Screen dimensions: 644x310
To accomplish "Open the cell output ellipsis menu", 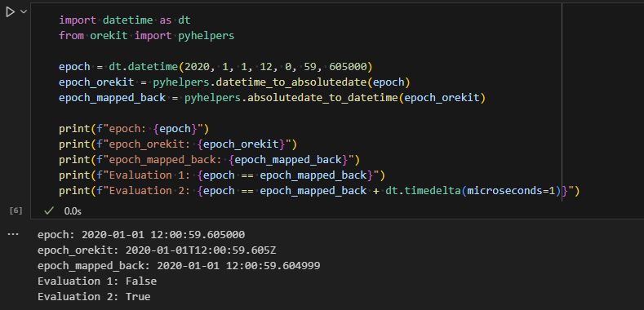I will tap(13, 235).
